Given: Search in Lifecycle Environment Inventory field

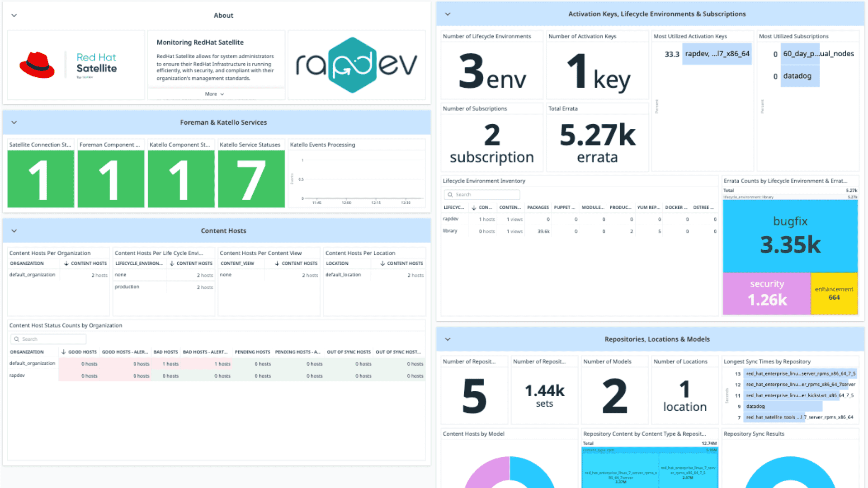Looking at the screenshot, I should click(x=482, y=195).
